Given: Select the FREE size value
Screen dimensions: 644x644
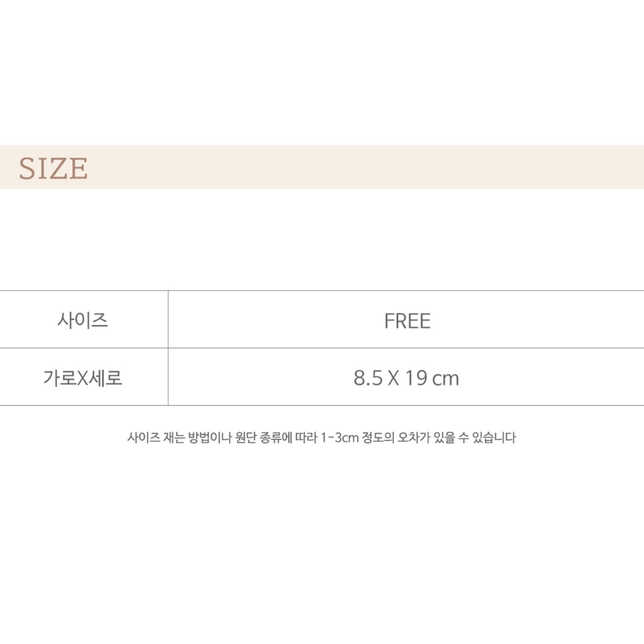Looking at the screenshot, I should pos(407,321).
